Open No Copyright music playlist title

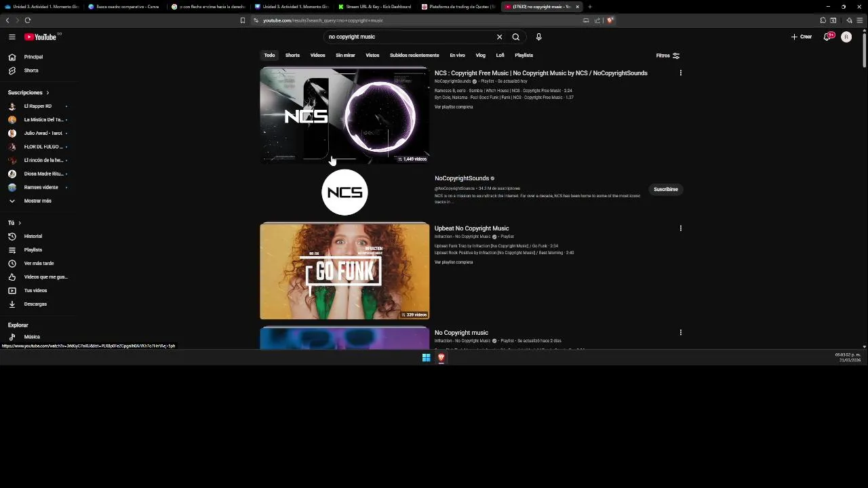[x=461, y=333]
